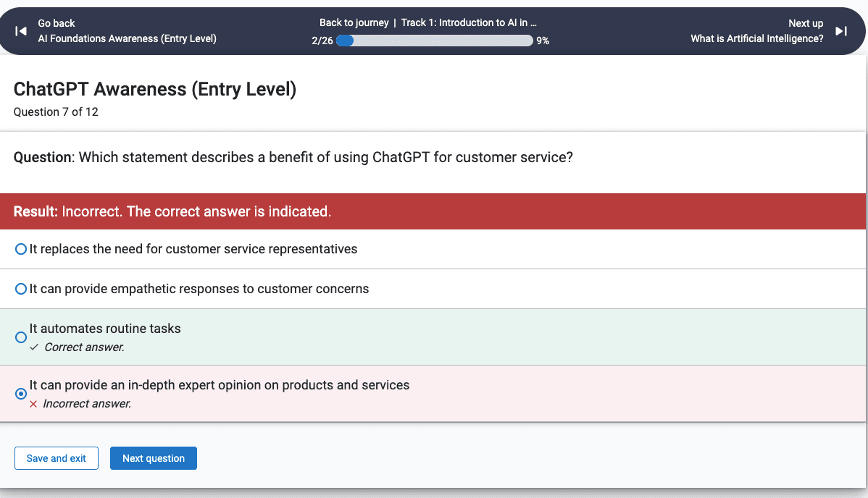The height and width of the screenshot is (498, 868).
Task: Click the 'Incorrect answer.' label
Action: point(87,404)
